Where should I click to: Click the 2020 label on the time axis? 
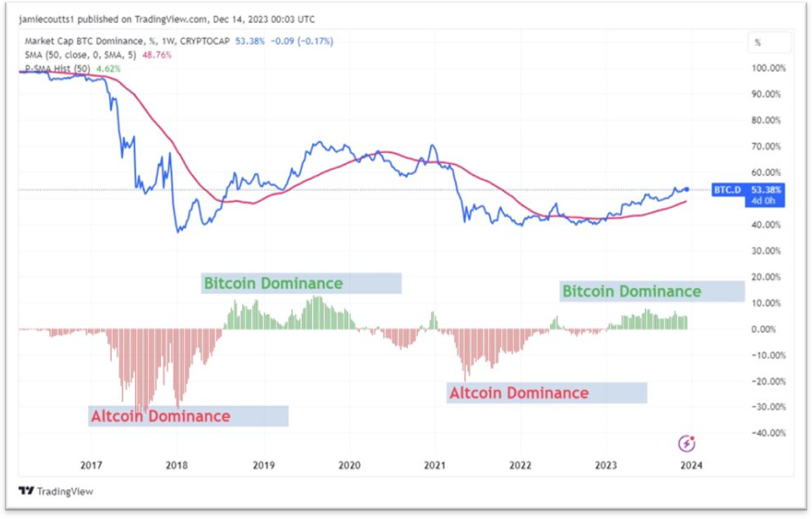coord(349,466)
